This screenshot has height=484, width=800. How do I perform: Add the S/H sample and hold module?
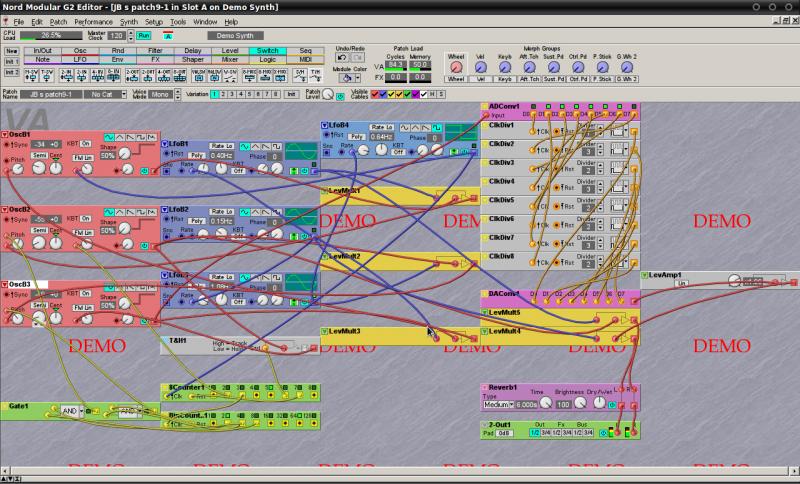click(x=300, y=76)
